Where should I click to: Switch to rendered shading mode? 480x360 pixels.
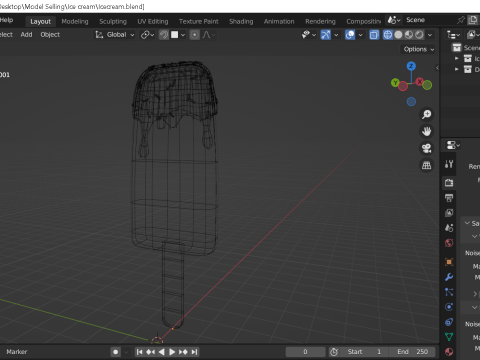point(419,35)
